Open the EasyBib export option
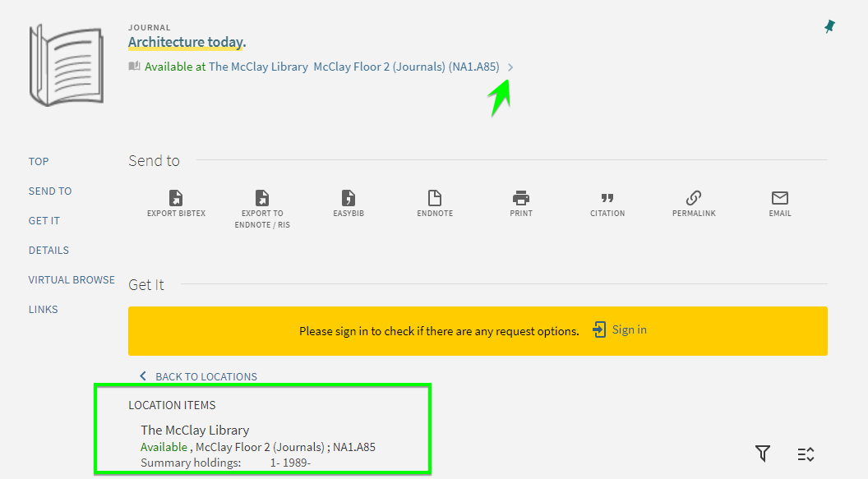The width and height of the screenshot is (868, 479). [x=349, y=198]
